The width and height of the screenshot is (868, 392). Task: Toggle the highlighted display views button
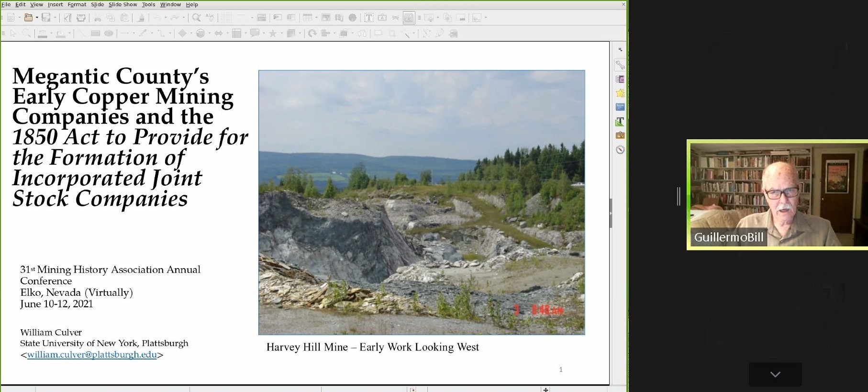(409, 18)
